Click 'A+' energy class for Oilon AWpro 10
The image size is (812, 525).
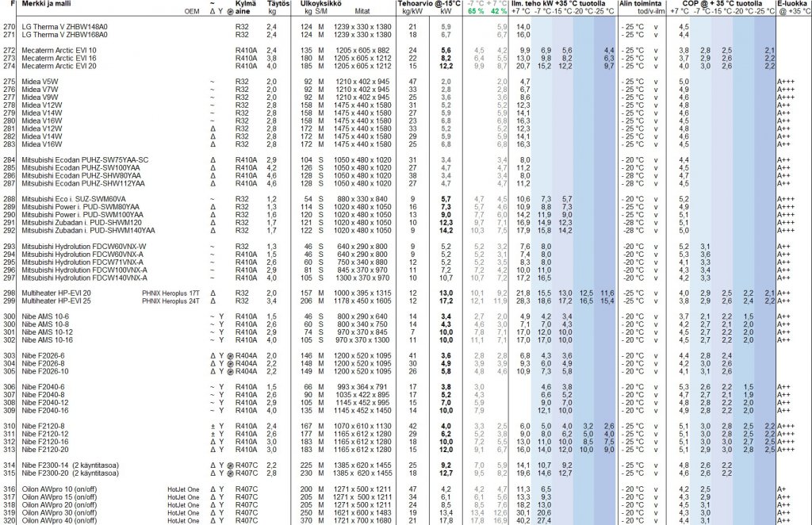(781, 489)
